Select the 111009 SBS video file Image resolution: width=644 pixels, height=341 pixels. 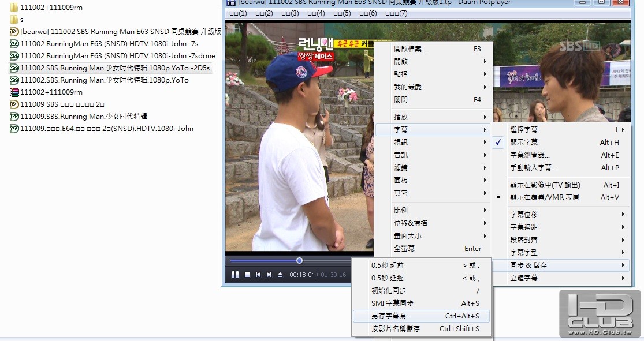57,104
